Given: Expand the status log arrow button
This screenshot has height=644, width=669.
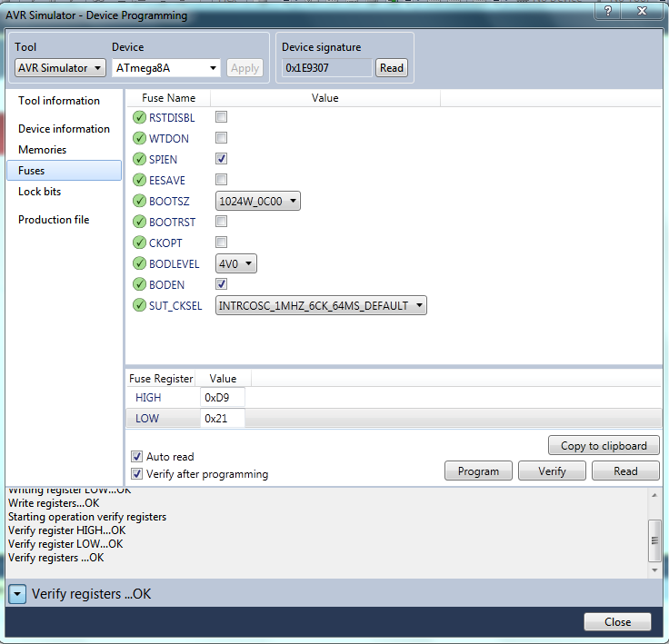Looking at the screenshot, I should click(17, 594).
